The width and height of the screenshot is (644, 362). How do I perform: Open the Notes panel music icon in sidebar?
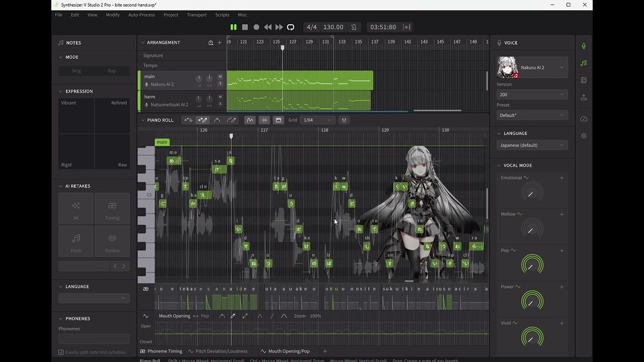[584, 63]
